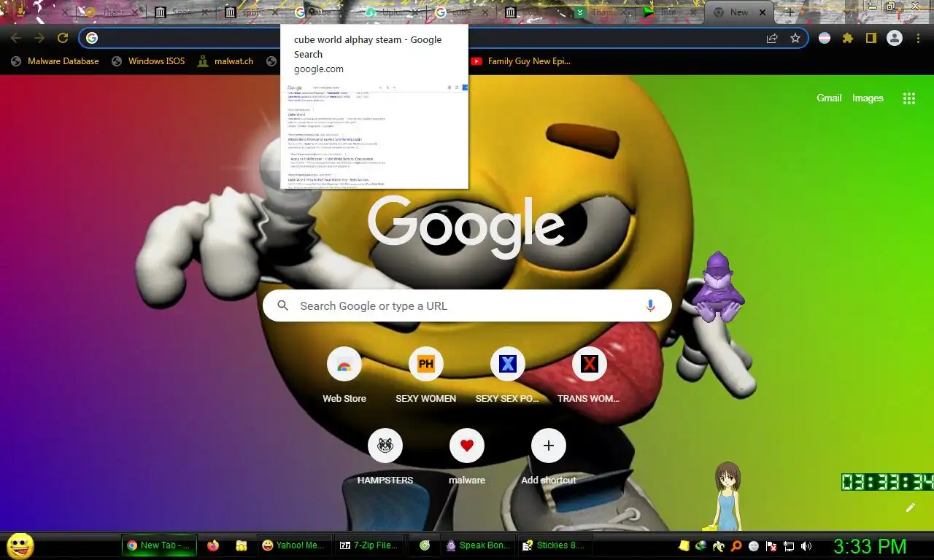Switch to the second Google cube tab
Viewport: 934px width, 560px height.
[461, 12]
